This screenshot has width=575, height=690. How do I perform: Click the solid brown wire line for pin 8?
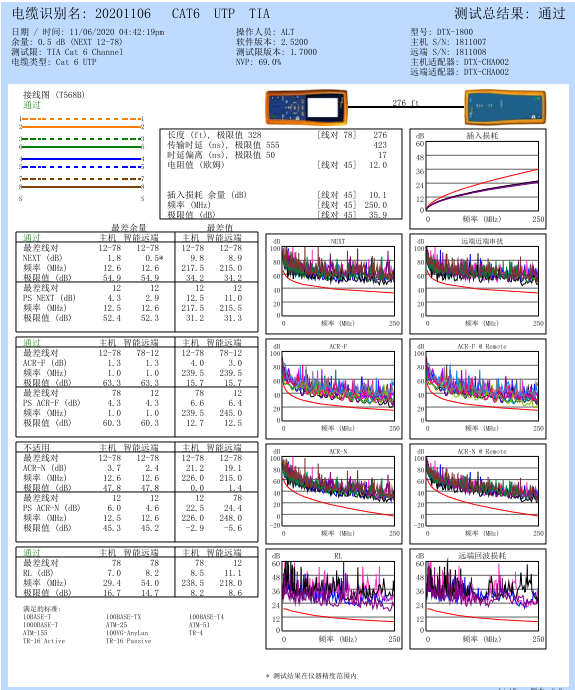pyautogui.click(x=81, y=187)
